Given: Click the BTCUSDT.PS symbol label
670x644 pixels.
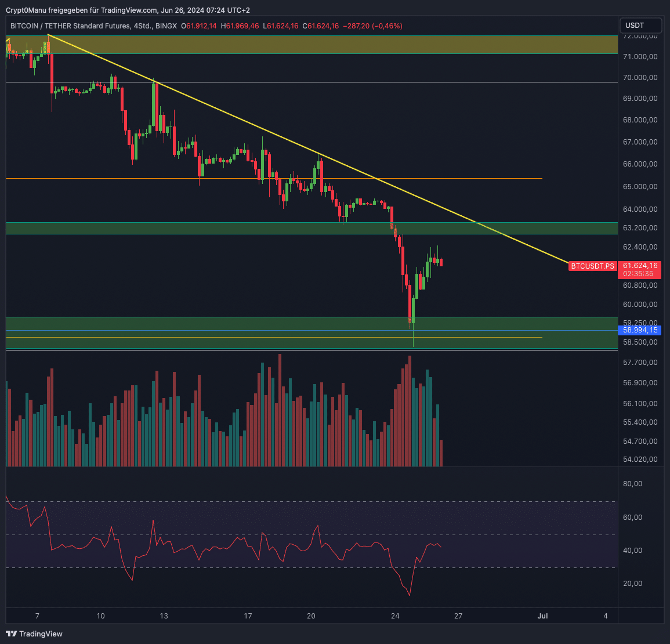Looking at the screenshot, I should (592, 266).
